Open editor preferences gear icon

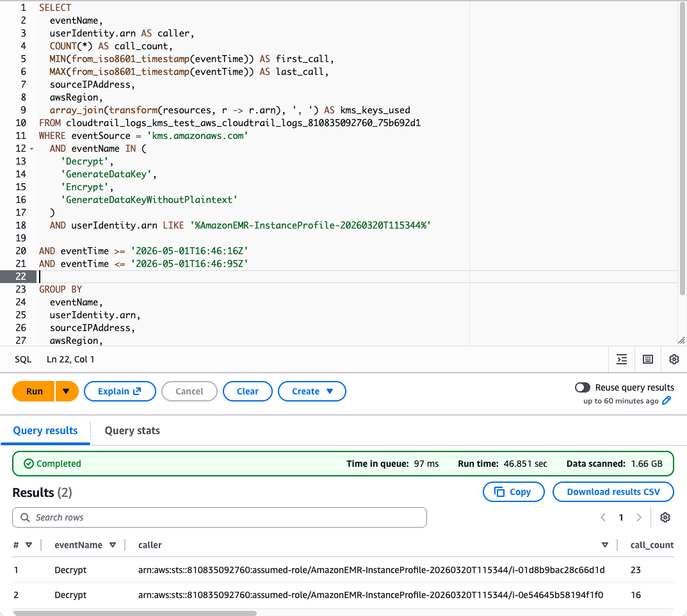click(x=674, y=359)
